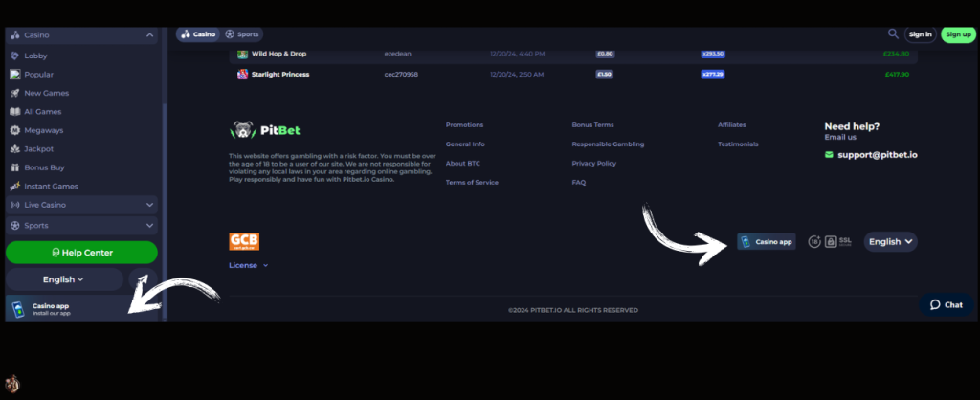Switch to the Sports tab
980x400 pixels.
[x=242, y=34]
